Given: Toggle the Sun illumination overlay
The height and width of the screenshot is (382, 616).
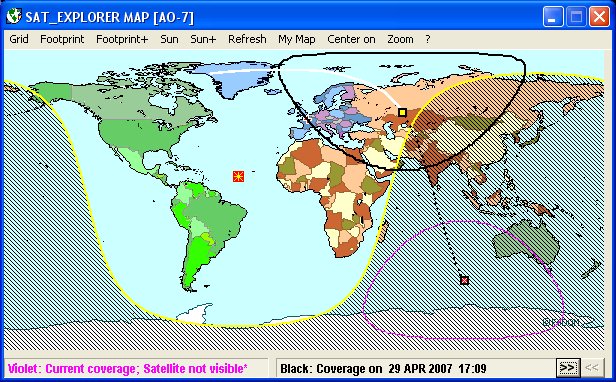Looking at the screenshot, I should 169,39.
